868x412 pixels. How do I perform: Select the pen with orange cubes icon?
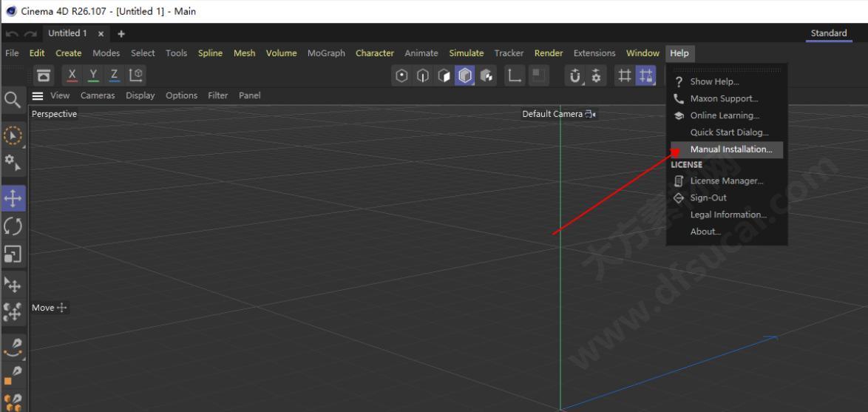tap(13, 402)
